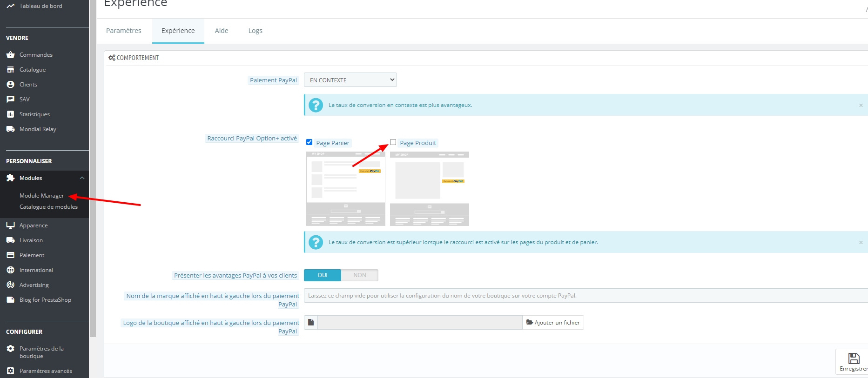Set PayPal advantages toggle to NON

click(360, 275)
